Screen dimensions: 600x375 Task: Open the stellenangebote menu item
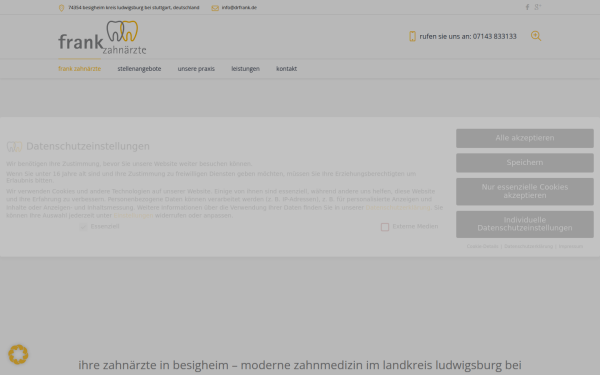pyautogui.click(x=139, y=69)
